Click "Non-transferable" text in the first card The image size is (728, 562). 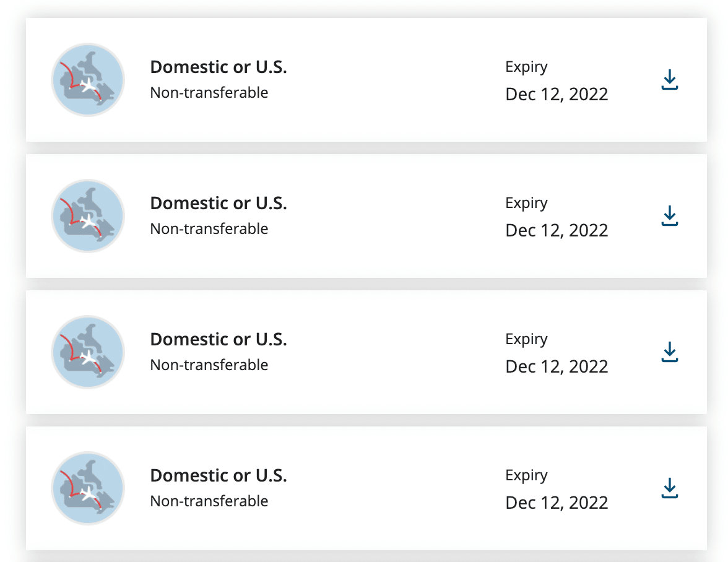(x=209, y=93)
